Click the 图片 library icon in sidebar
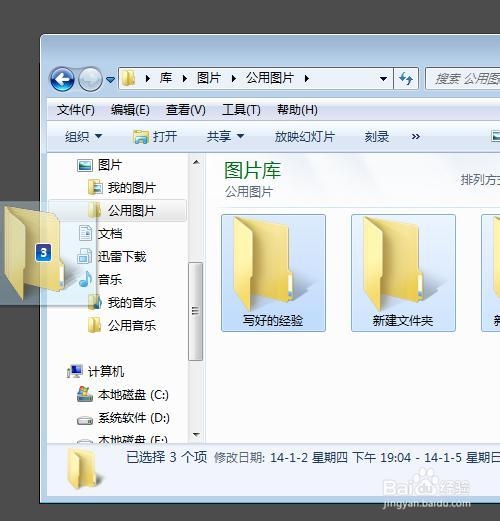This screenshot has width=500, height=521. (85, 165)
